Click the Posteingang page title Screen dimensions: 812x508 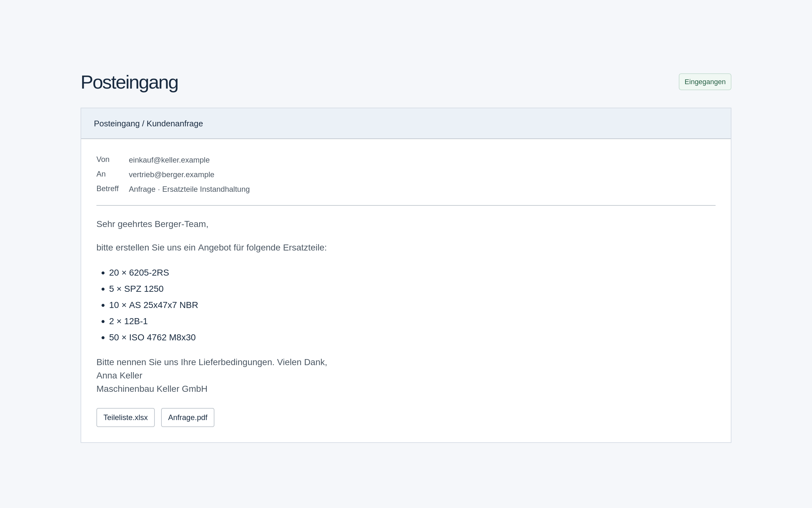129,82
